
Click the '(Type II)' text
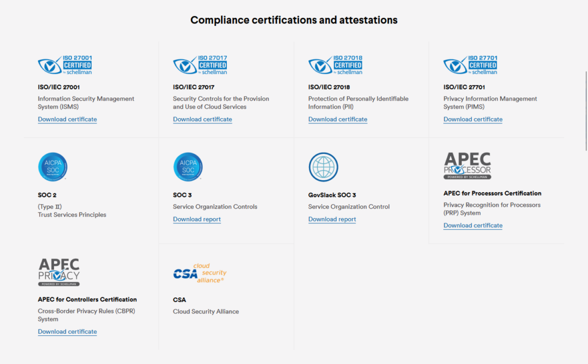[50, 207]
